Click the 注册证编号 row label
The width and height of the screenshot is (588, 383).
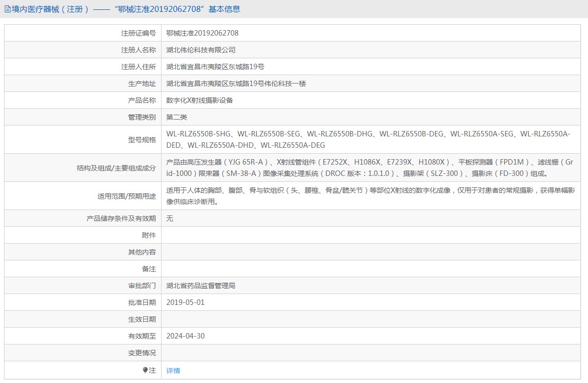click(138, 33)
